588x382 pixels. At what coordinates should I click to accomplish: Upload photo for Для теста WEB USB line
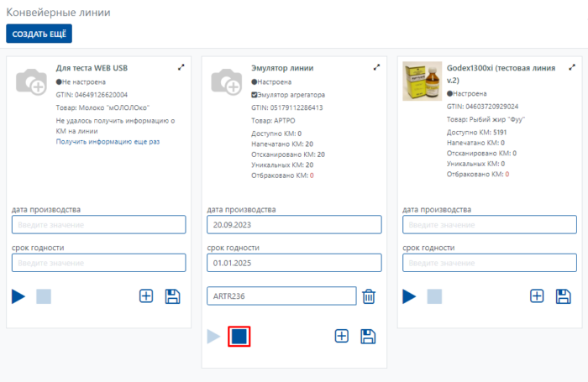coord(32,81)
